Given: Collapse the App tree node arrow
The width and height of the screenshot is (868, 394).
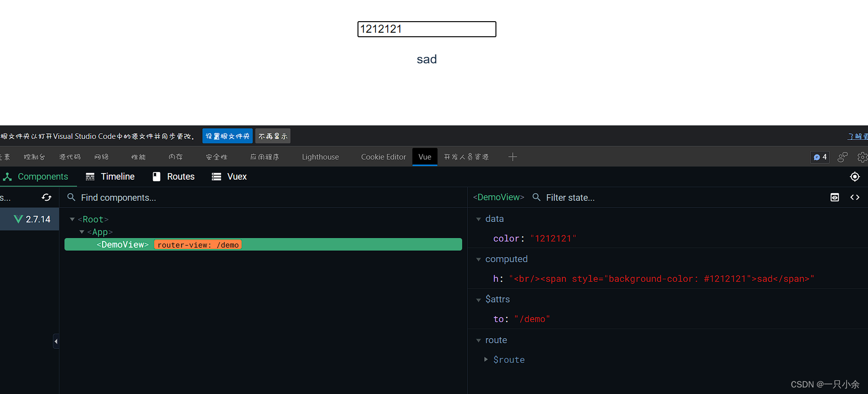Looking at the screenshot, I should pyautogui.click(x=82, y=232).
